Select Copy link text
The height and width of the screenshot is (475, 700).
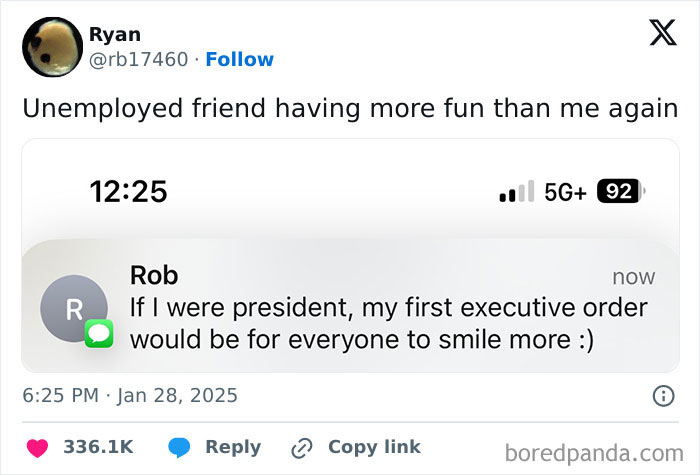pyautogui.click(x=374, y=447)
